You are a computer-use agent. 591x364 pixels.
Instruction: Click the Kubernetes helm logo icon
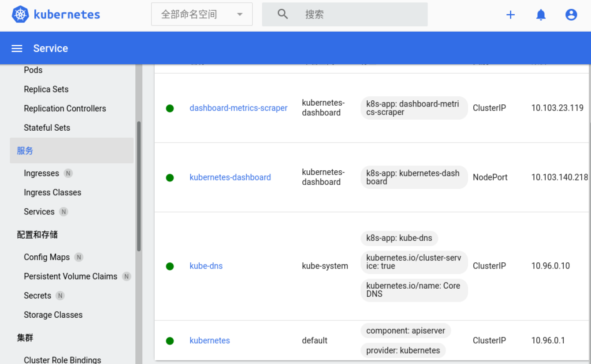click(20, 15)
